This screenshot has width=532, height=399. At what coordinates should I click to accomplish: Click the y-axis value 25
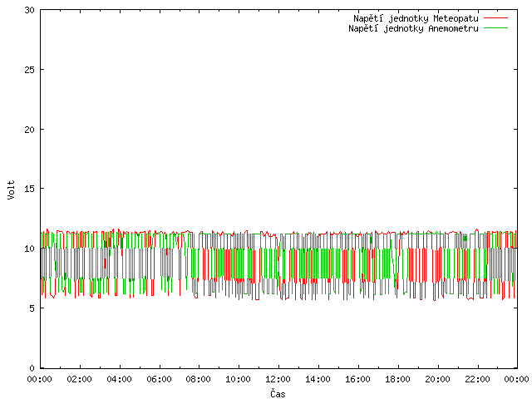(x=30, y=70)
